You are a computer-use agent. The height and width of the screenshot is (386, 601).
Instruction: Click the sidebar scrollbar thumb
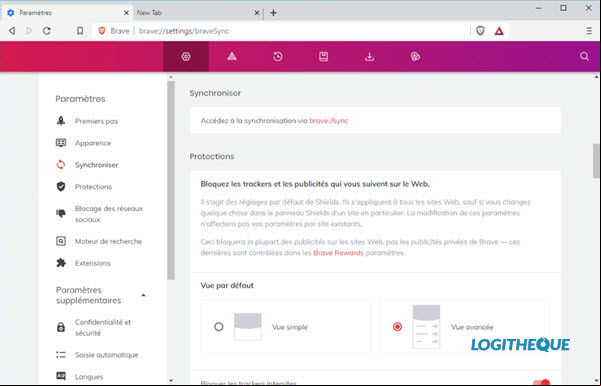coord(171,180)
